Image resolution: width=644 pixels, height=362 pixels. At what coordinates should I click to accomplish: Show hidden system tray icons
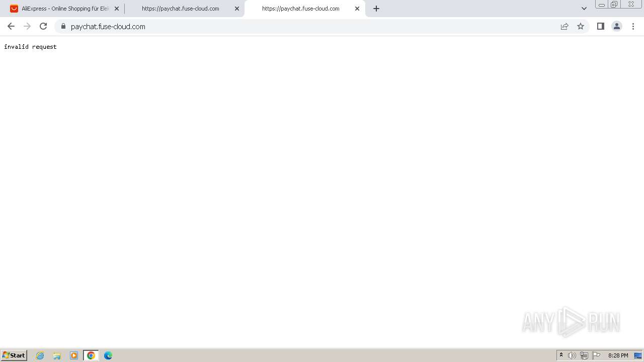[561, 355]
